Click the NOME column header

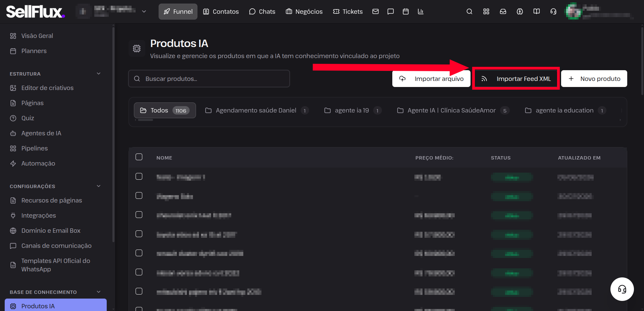tap(164, 158)
